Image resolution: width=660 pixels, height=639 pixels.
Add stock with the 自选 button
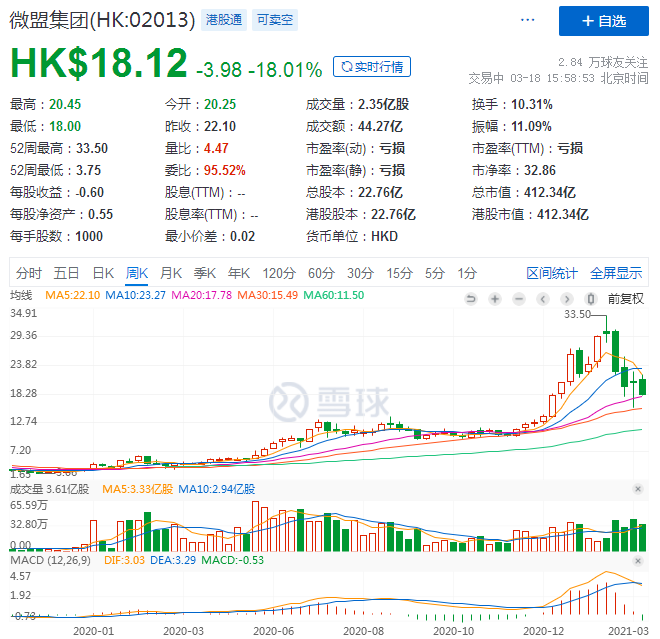(x=604, y=21)
